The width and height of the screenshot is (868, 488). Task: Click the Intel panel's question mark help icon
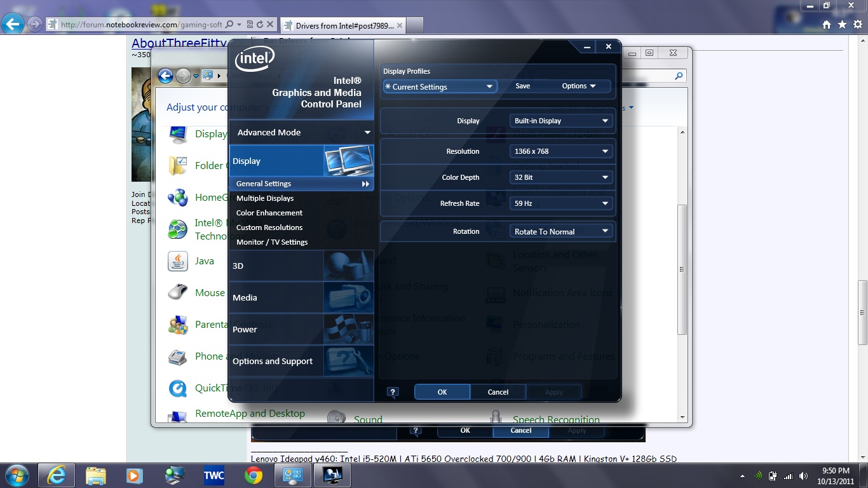point(393,392)
